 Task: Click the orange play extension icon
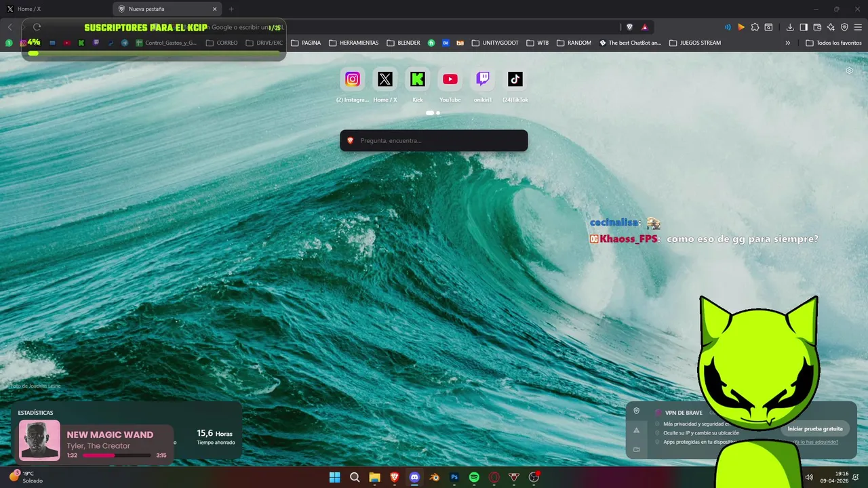click(x=741, y=27)
